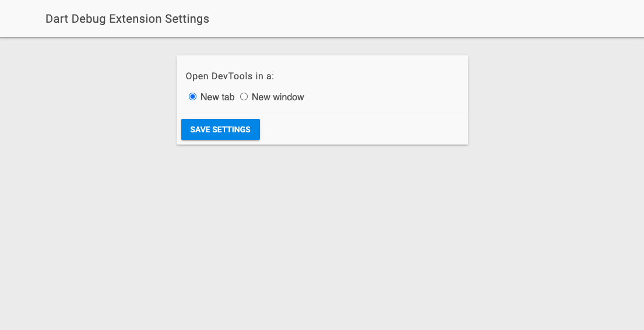Select the New tab radio button

click(192, 97)
